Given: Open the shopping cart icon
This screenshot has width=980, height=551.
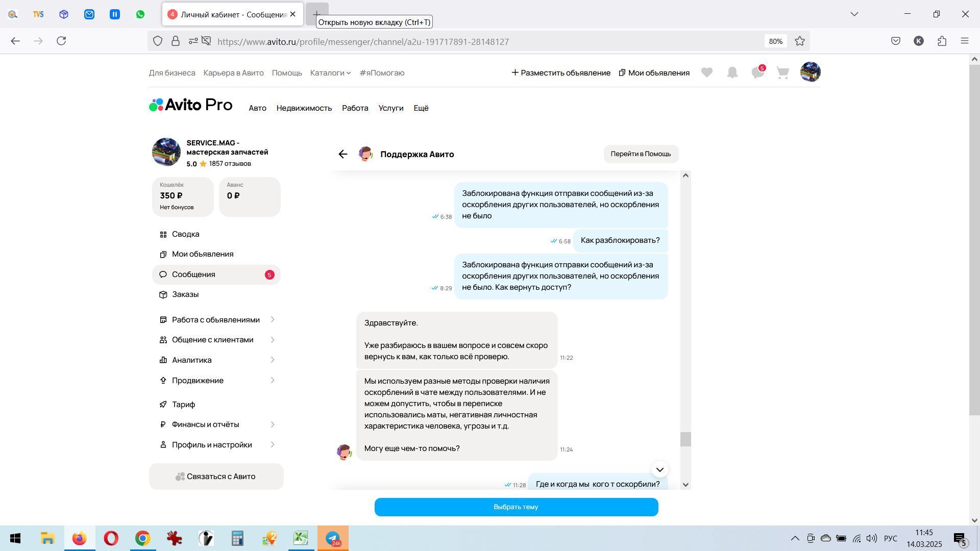Looking at the screenshot, I should [x=783, y=73].
